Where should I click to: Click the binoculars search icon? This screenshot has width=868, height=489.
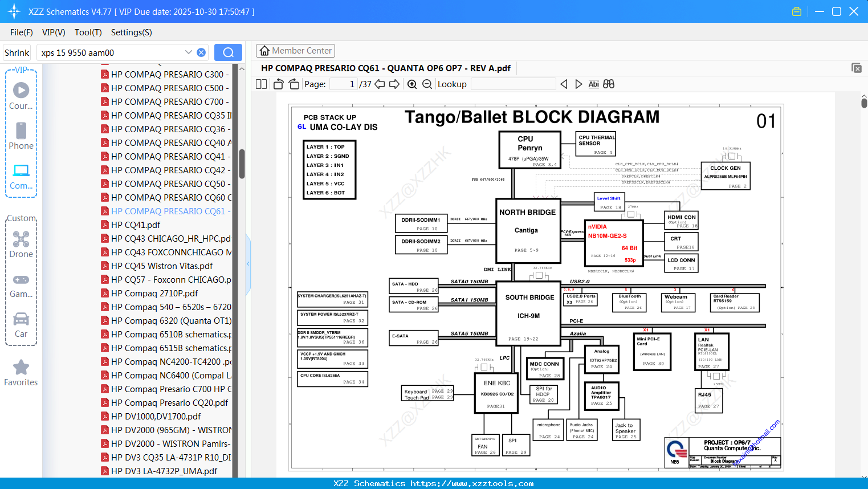coord(609,84)
